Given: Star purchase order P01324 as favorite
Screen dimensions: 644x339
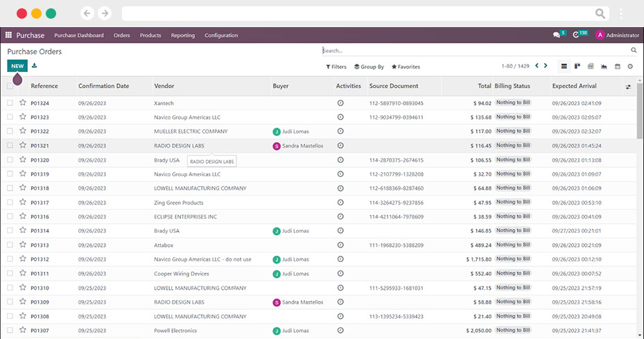Looking at the screenshot, I should 23,103.
